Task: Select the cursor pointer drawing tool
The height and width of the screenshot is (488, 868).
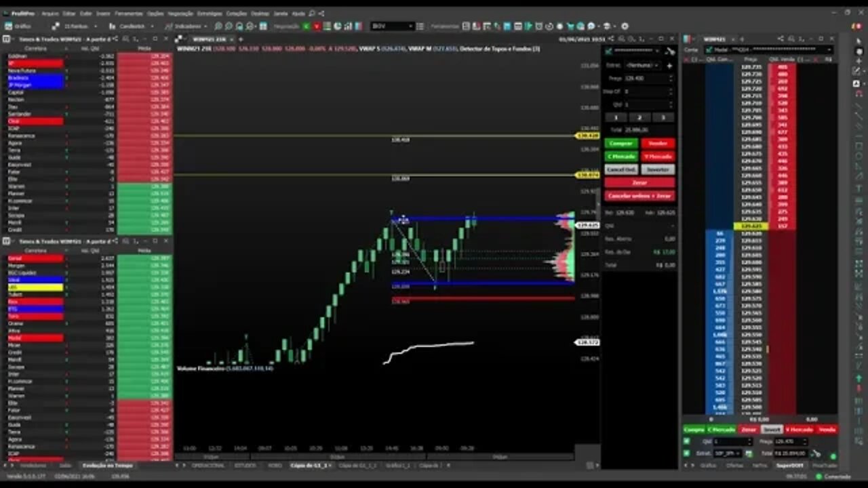Action: tap(859, 41)
